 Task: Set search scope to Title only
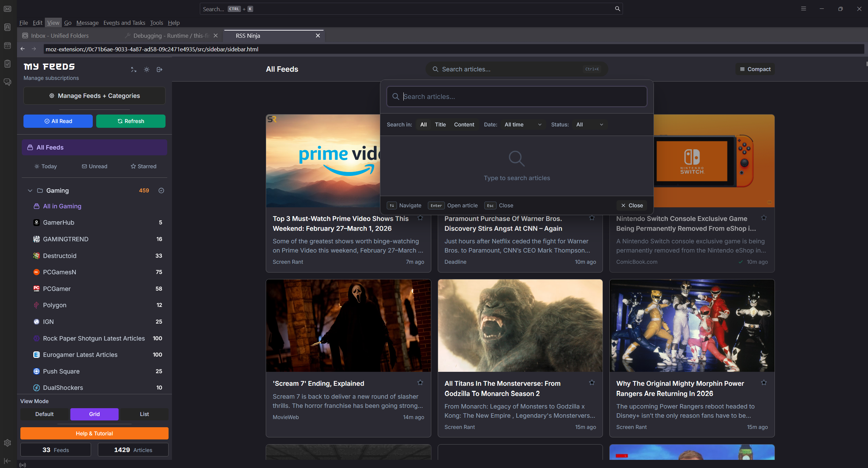pos(440,125)
